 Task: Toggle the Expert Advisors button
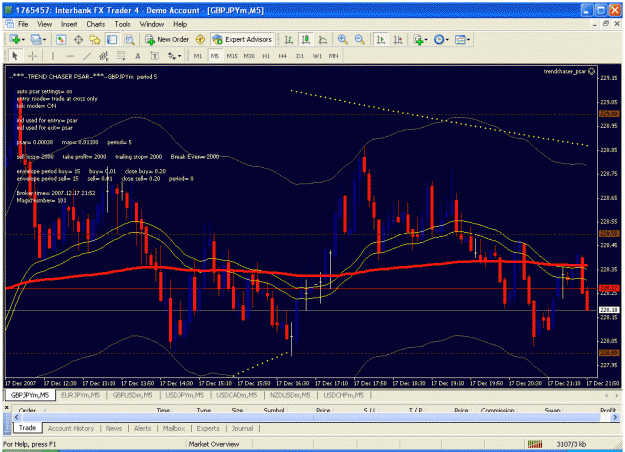(242, 39)
